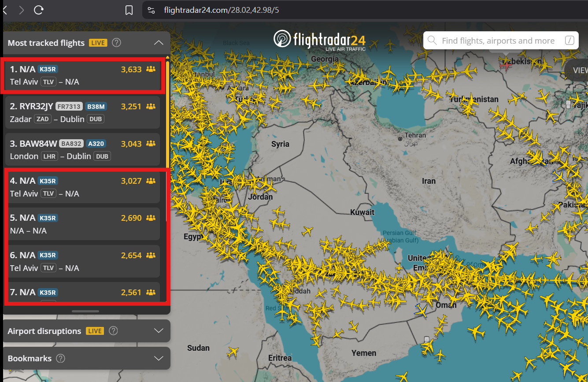Click the DUB badge in the RYR32JY row

point(96,119)
